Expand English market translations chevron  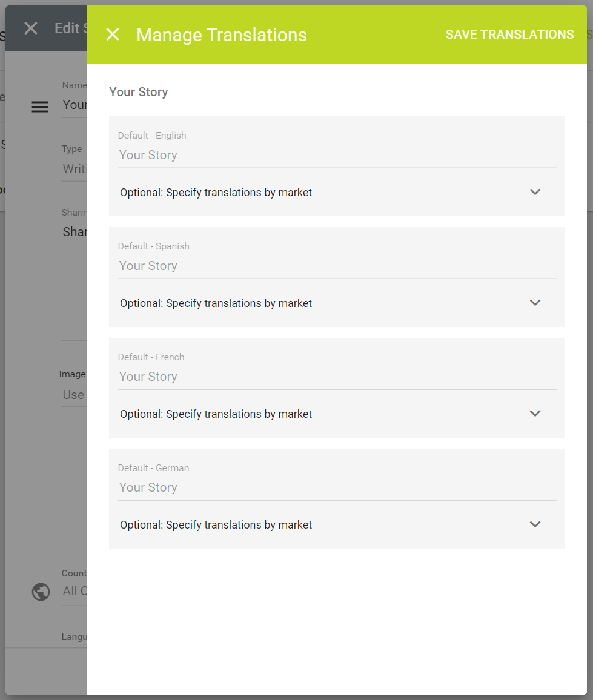535,192
